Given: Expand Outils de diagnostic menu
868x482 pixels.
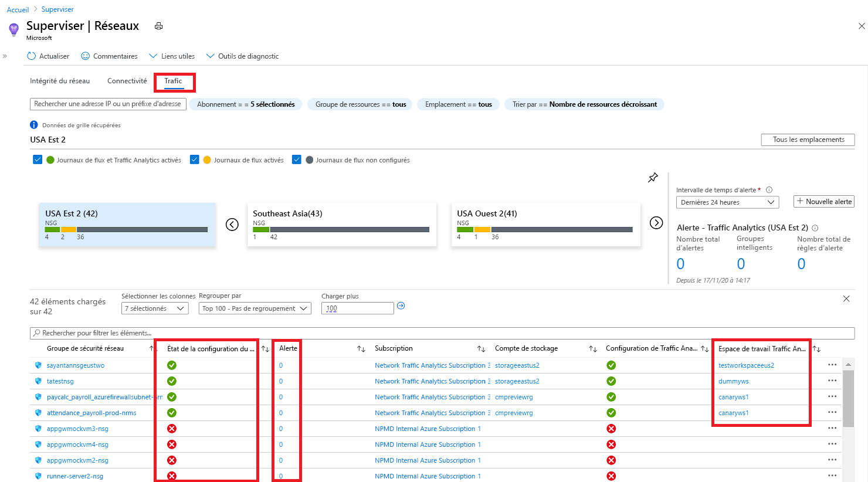Looking at the screenshot, I should [x=242, y=56].
